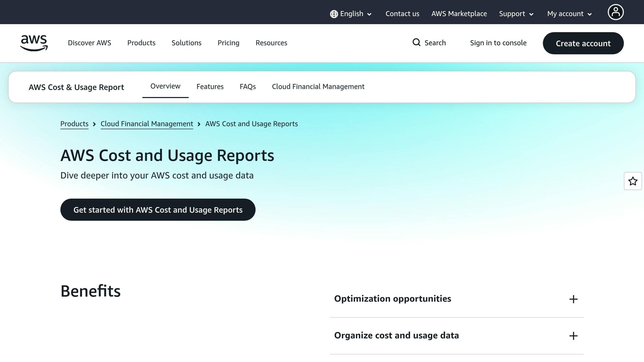Open the Cloud Financial Management tab
644x362 pixels.
pyautogui.click(x=318, y=87)
